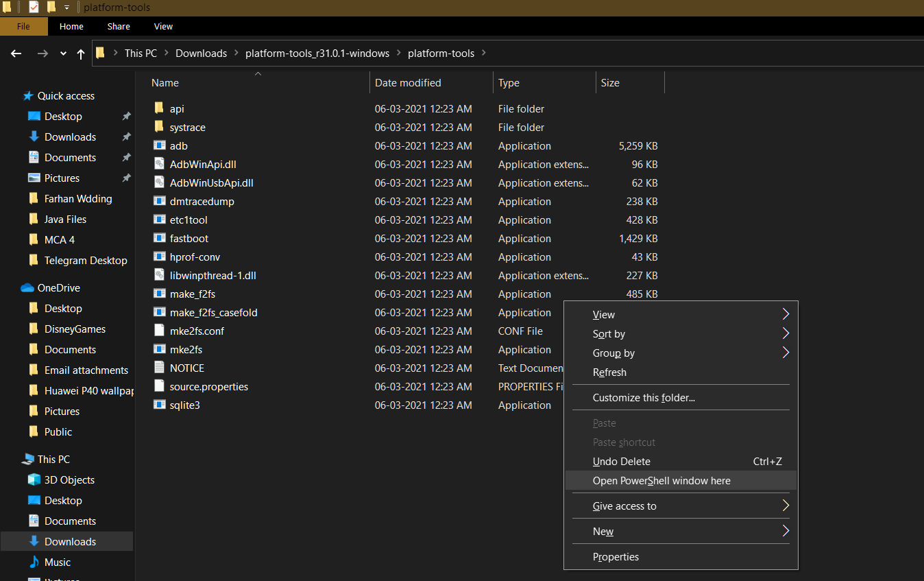The width and height of the screenshot is (924, 581).
Task: Open the Home ribbon tab
Action: [x=71, y=27]
